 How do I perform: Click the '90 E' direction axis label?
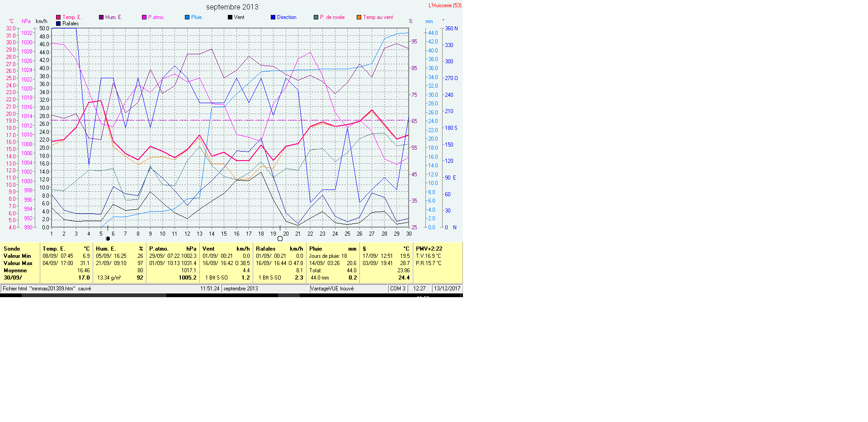[451, 178]
